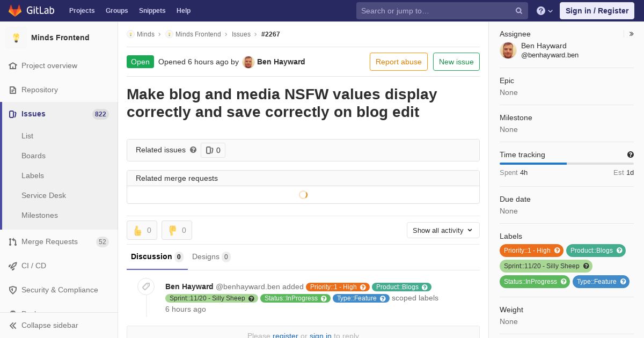The image size is (644, 338).
Task: Click the Minds Frontend breadcrumb link
Action: (198, 34)
